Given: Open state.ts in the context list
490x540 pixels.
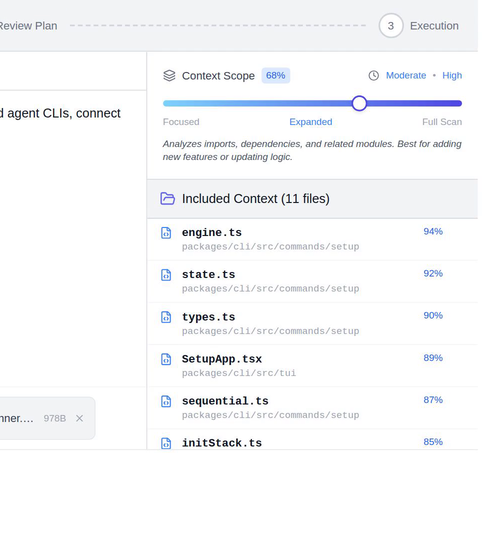Looking at the screenshot, I should pos(312,281).
